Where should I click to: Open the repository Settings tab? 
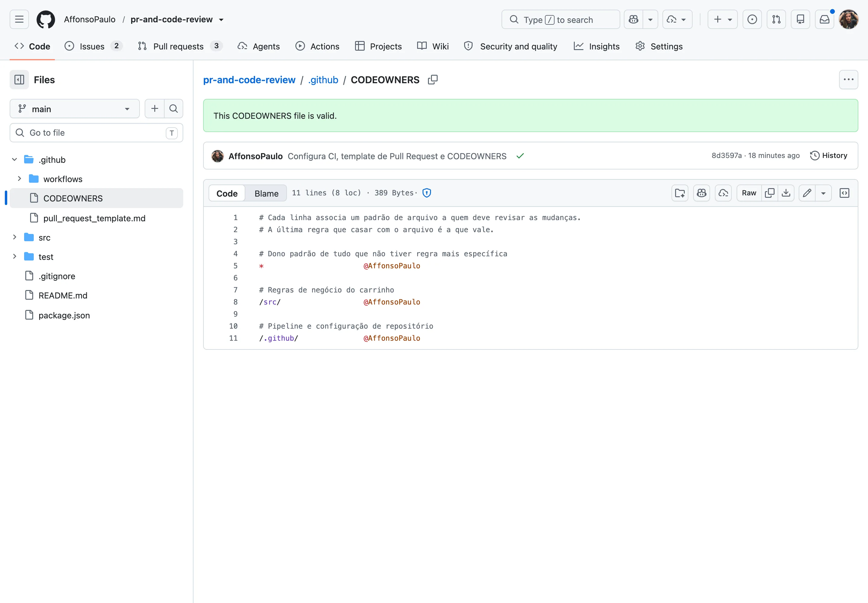(659, 46)
